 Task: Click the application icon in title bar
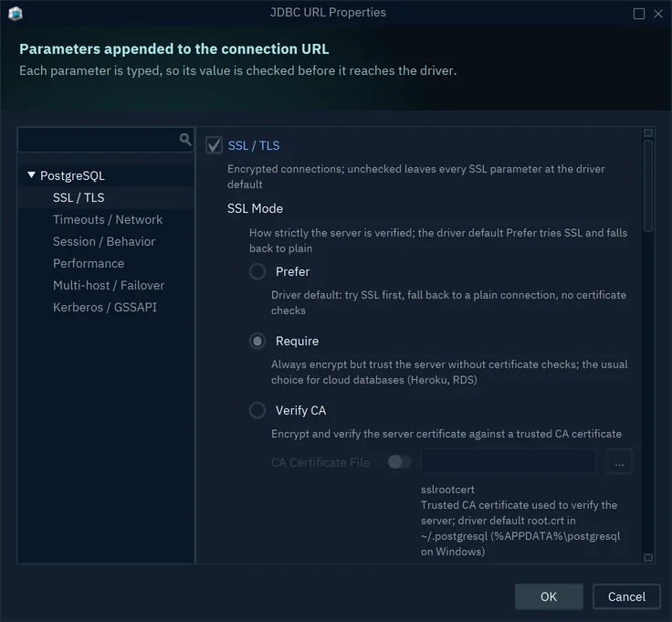(16, 13)
